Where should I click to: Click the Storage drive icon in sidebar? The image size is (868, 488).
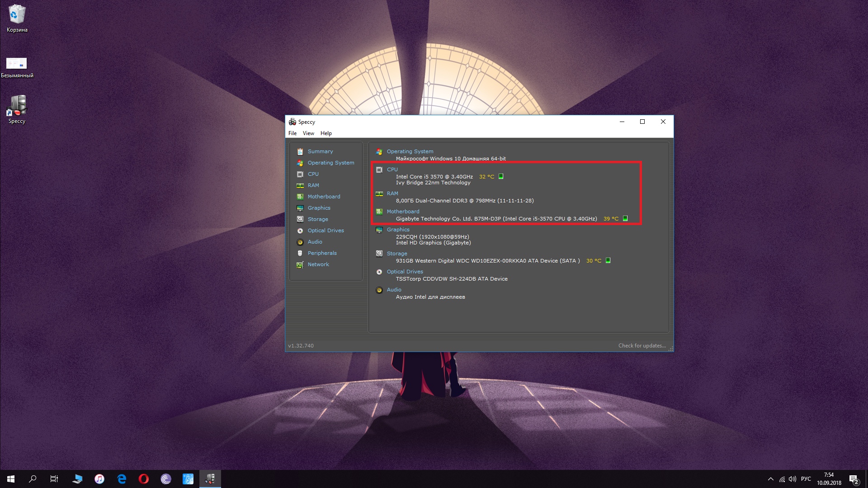pos(300,219)
